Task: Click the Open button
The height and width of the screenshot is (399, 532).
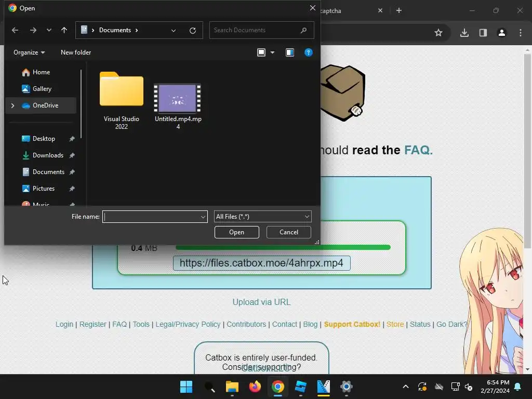Action: (237, 232)
